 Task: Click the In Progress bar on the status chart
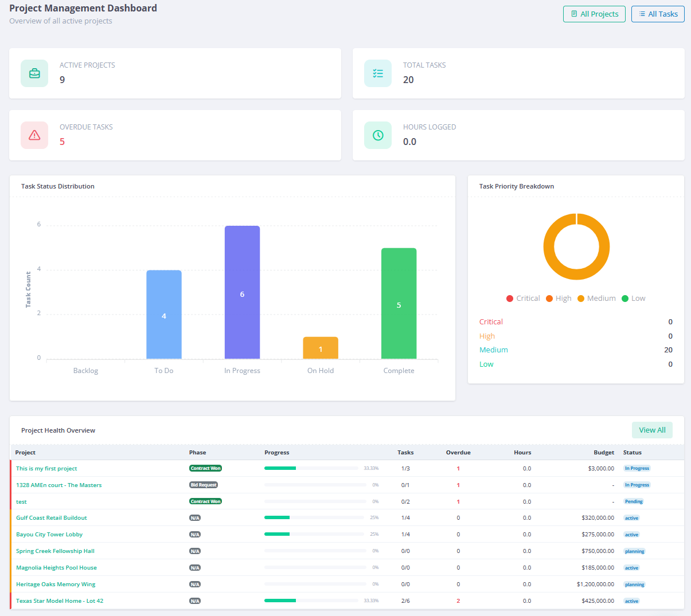click(x=242, y=292)
